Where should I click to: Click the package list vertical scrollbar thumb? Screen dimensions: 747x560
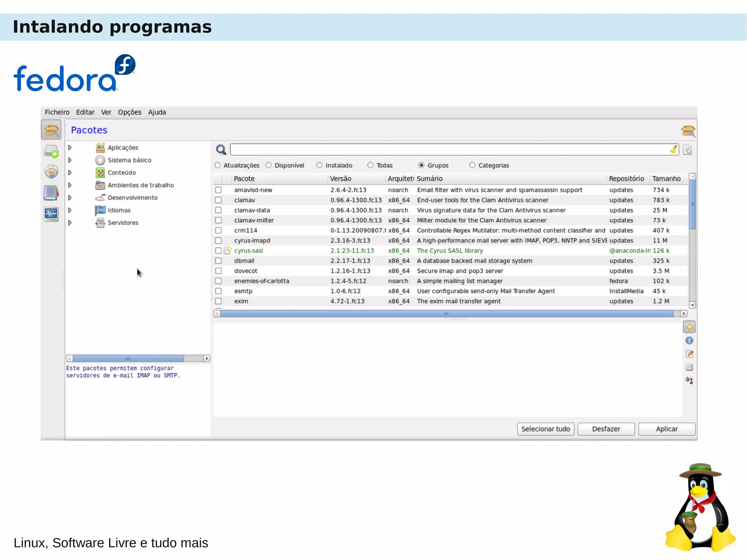pyautogui.click(x=692, y=204)
